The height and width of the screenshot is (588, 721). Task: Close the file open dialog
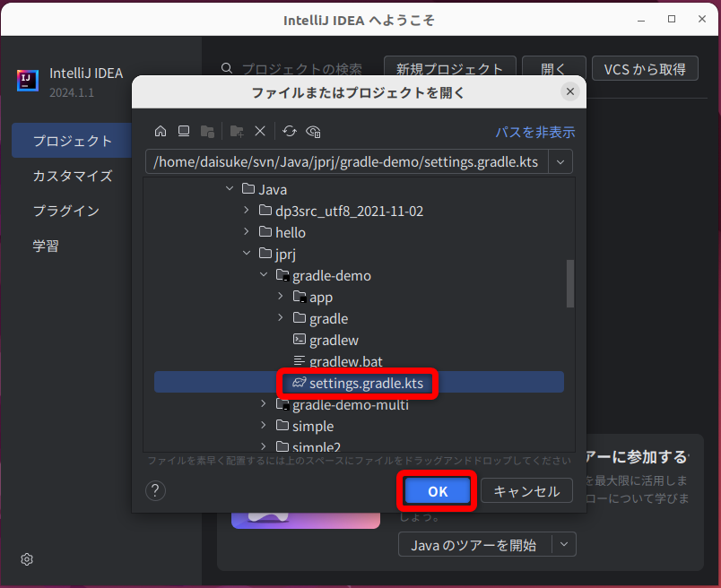(x=570, y=91)
